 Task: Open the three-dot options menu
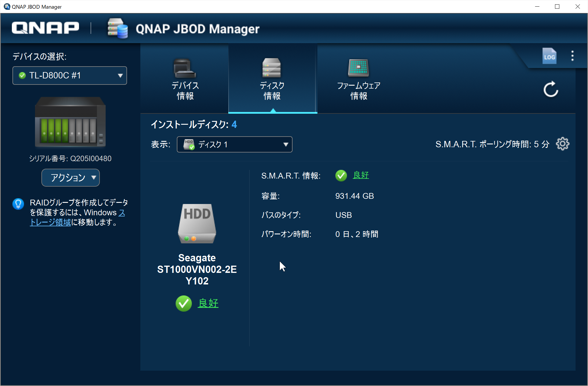[x=572, y=56]
